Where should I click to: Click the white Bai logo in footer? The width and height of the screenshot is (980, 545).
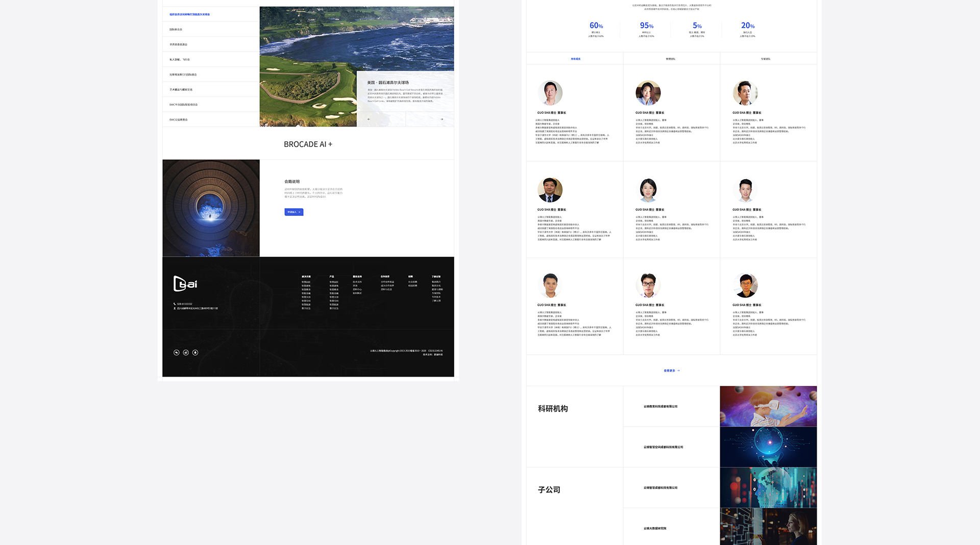(x=185, y=284)
